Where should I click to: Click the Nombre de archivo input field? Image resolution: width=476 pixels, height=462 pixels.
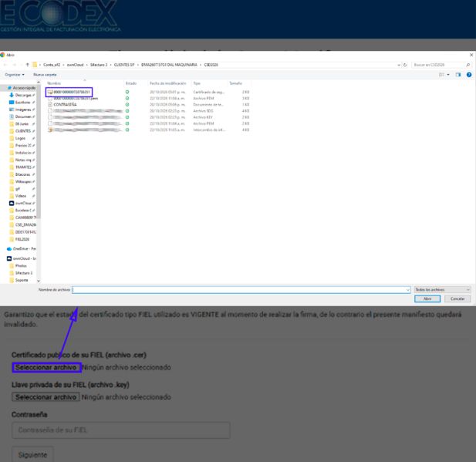click(x=241, y=290)
